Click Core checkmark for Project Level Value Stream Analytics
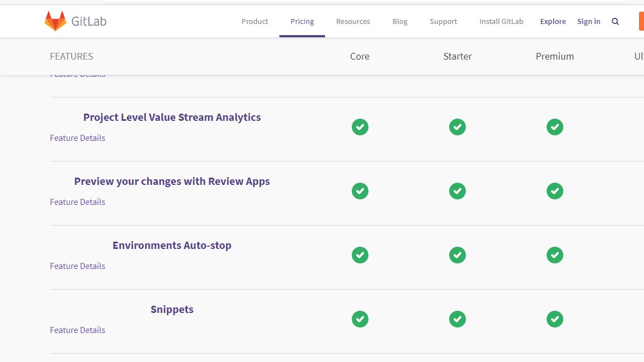The width and height of the screenshot is (644, 362). pos(360,127)
